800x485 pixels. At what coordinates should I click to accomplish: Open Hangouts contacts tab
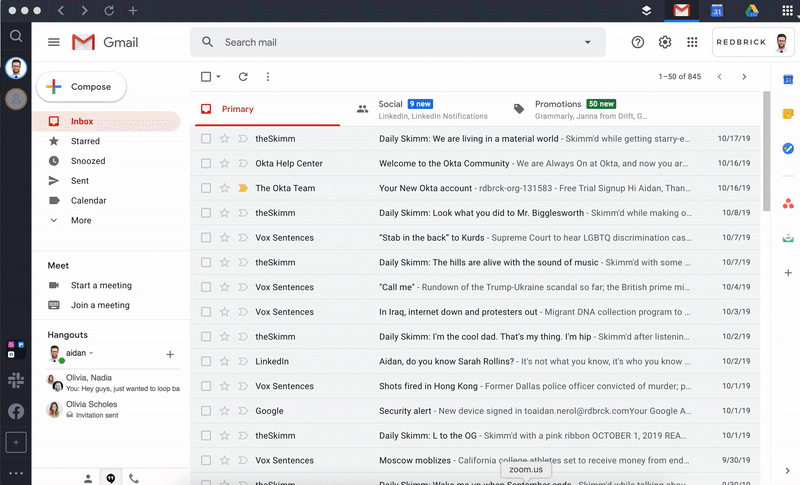click(x=88, y=478)
